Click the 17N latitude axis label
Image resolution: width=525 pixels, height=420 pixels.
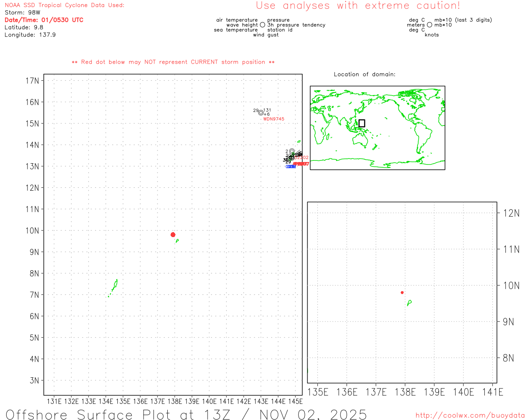click(32, 81)
